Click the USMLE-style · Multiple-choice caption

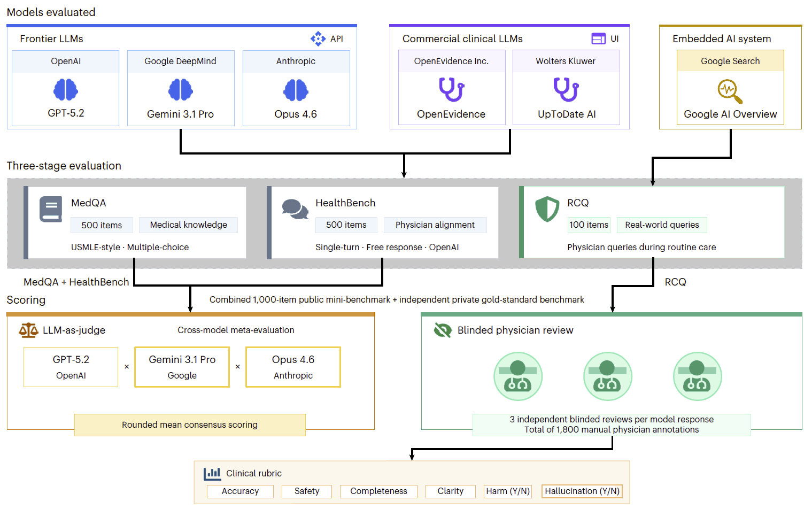pos(130,248)
